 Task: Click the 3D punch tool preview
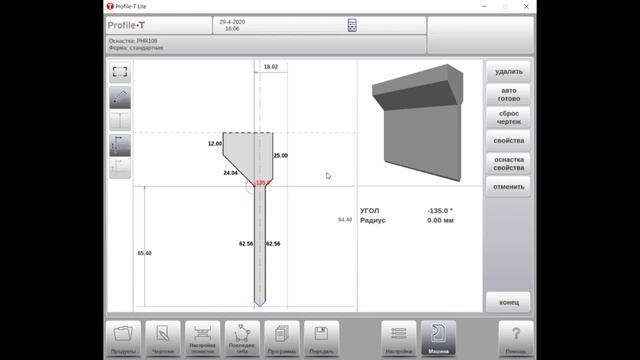[418, 122]
